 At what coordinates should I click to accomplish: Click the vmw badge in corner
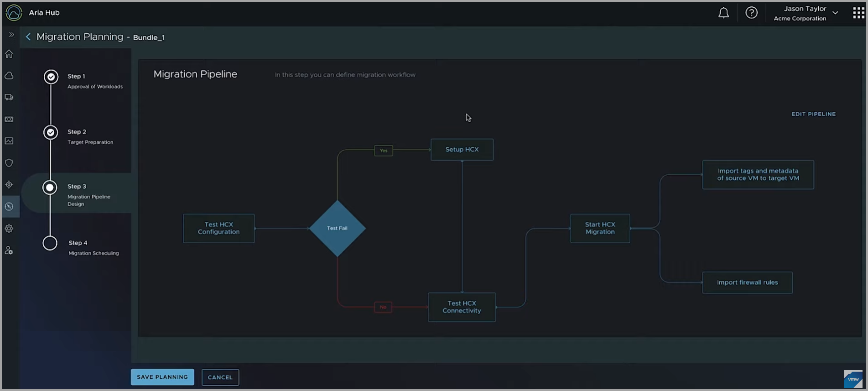coord(853,379)
